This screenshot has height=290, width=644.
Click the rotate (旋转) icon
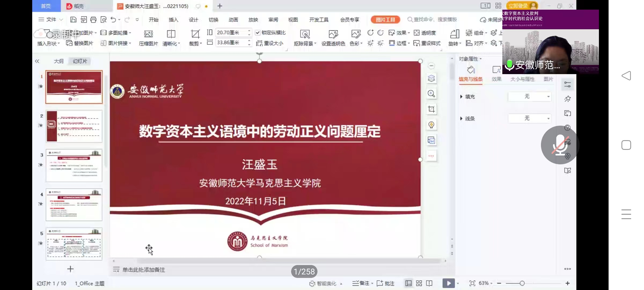pos(454,34)
